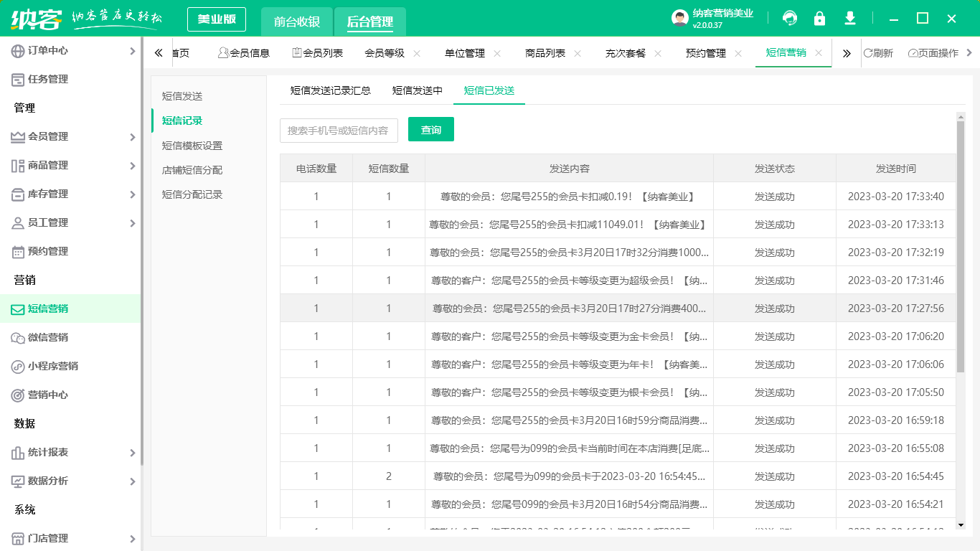980x551 pixels.
Task: Expand the 数据分析 sidebar submenu
Action: (133, 481)
